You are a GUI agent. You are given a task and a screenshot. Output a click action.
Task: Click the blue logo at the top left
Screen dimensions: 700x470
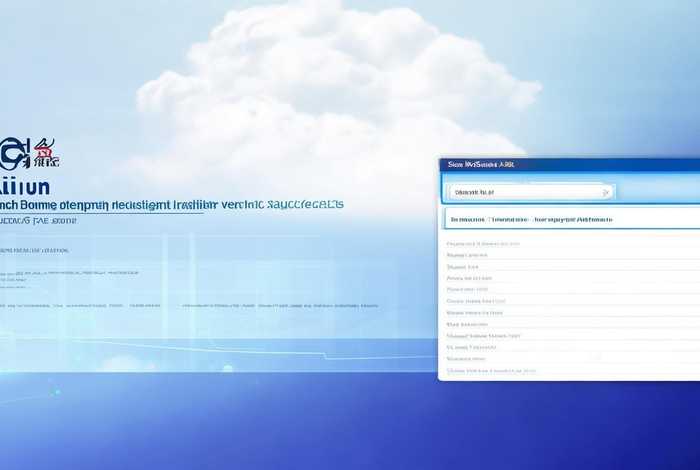tap(14, 155)
